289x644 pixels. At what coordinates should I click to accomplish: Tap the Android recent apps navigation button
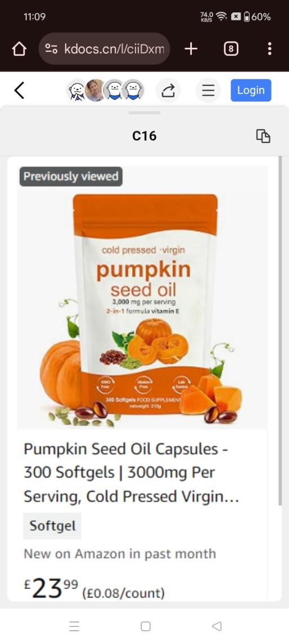74,626
